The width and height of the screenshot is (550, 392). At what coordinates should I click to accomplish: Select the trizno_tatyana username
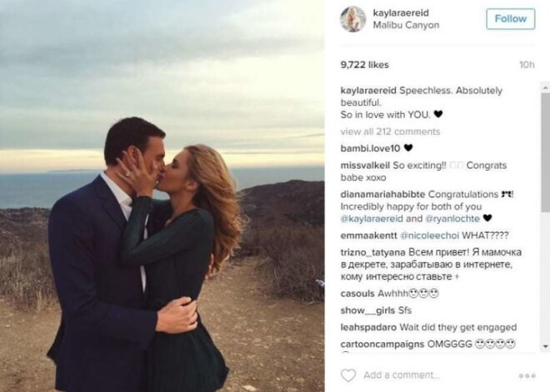(376, 254)
